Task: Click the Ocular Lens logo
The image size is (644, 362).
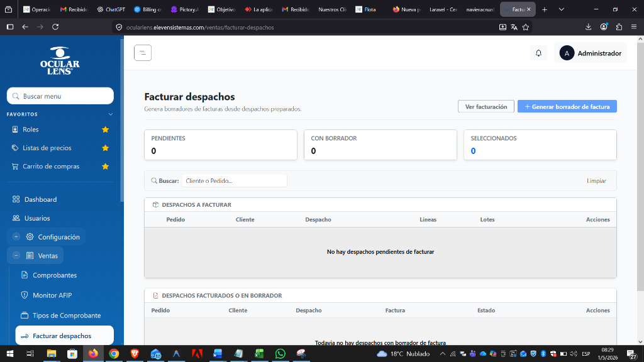Action: click(60, 61)
